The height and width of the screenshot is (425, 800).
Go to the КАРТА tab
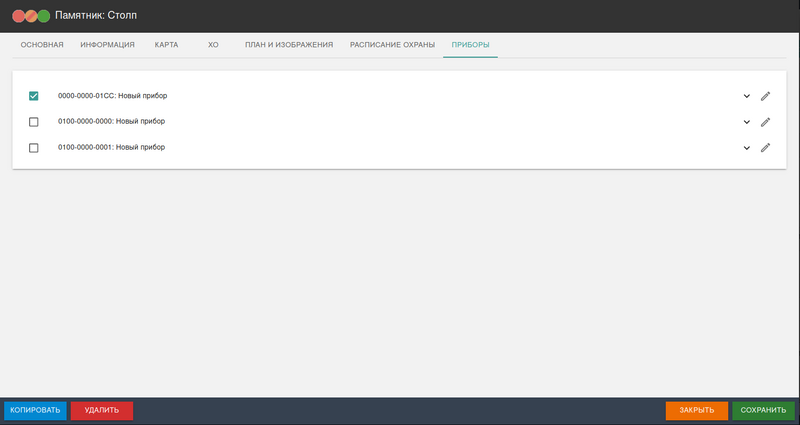pyautogui.click(x=165, y=45)
